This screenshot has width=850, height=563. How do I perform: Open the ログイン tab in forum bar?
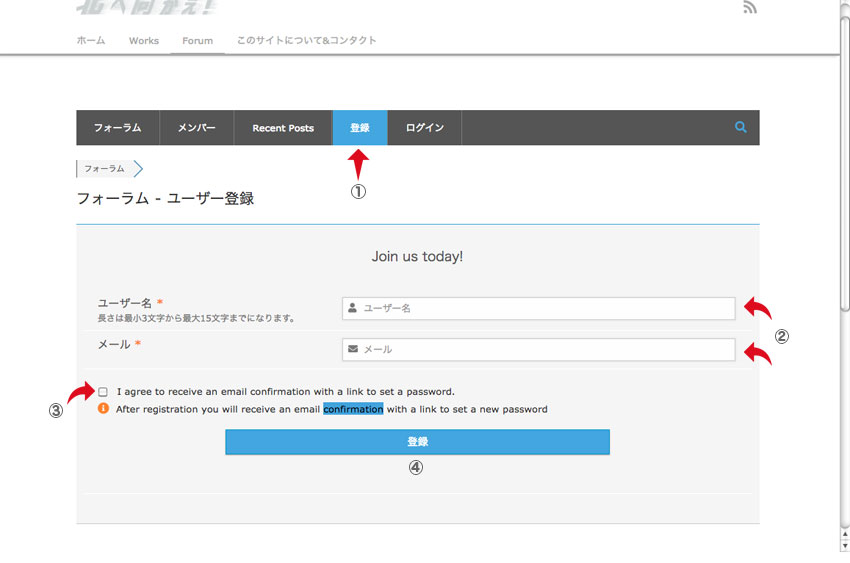coord(424,128)
